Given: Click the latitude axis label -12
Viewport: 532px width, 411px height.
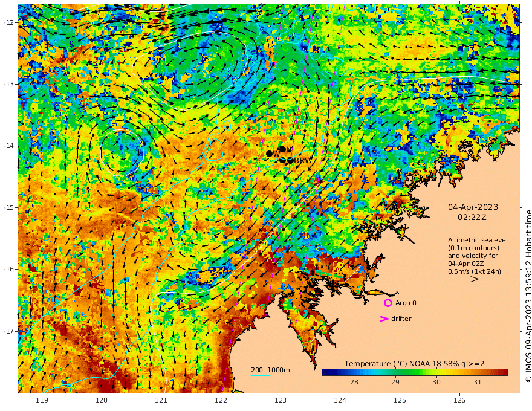Looking at the screenshot, I should [x=9, y=22].
